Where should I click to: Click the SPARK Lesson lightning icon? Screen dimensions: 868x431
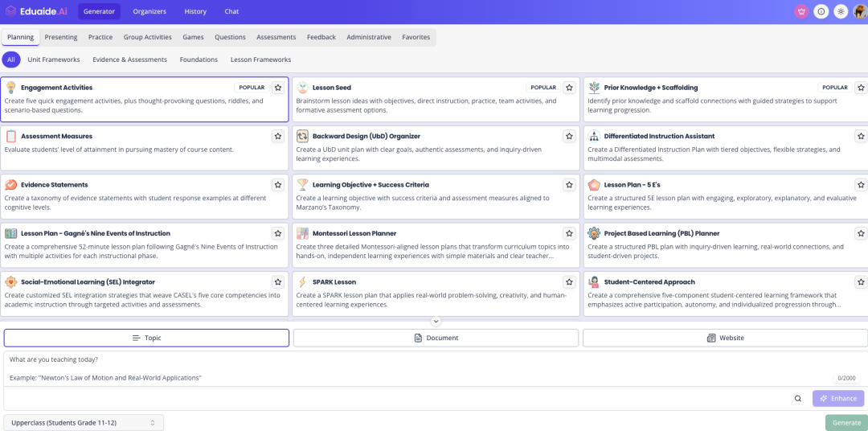302,282
